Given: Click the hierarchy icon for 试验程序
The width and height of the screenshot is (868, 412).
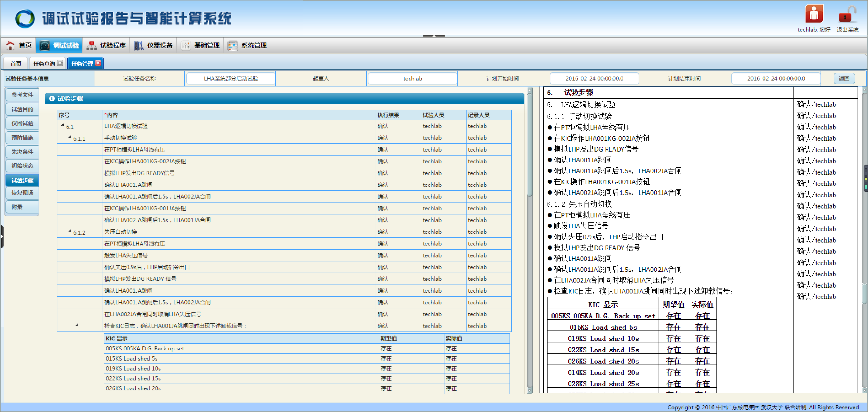Looking at the screenshot, I should tap(91, 45).
